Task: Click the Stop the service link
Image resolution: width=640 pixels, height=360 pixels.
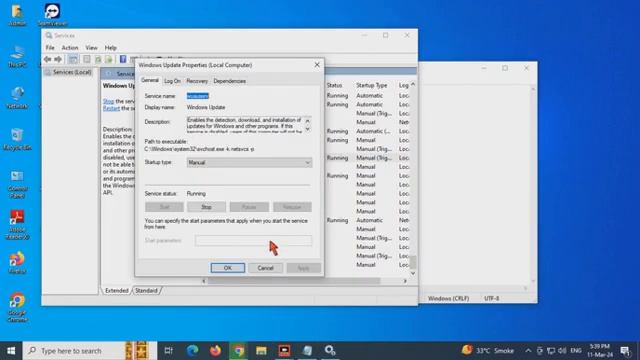Action: coord(109,101)
